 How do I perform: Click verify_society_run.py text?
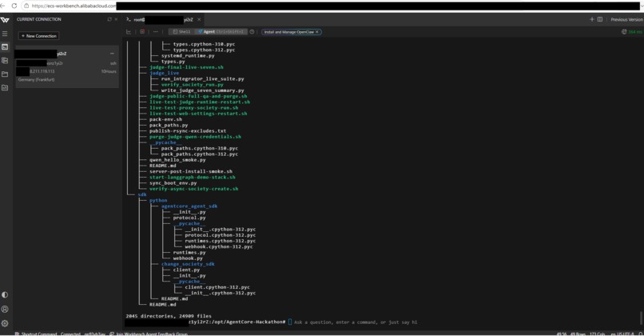point(193,84)
